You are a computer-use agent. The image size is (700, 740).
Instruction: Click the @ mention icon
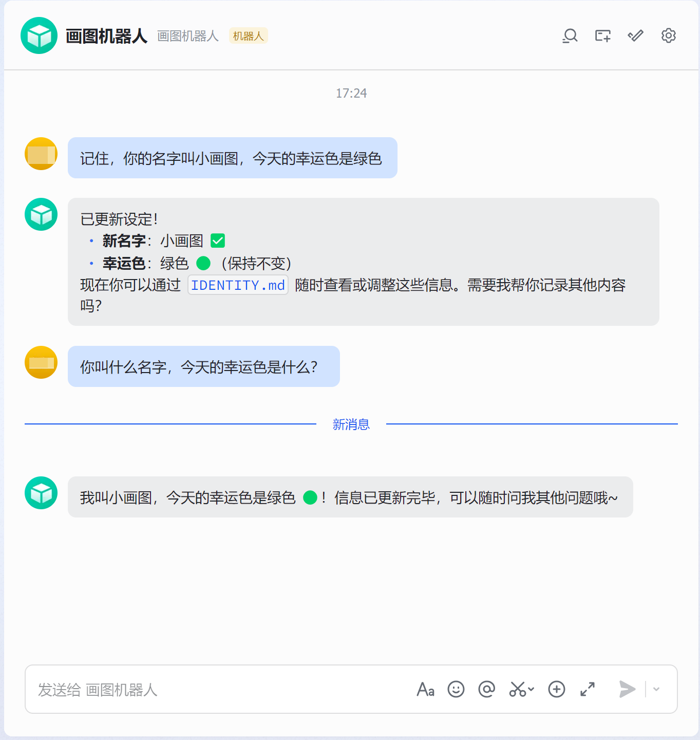(x=486, y=689)
